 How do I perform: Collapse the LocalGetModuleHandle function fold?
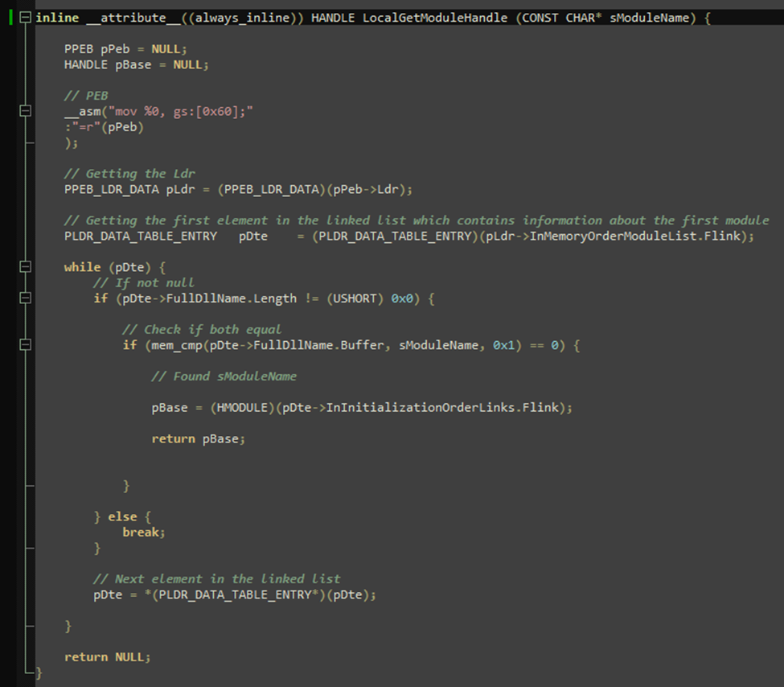(25, 18)
